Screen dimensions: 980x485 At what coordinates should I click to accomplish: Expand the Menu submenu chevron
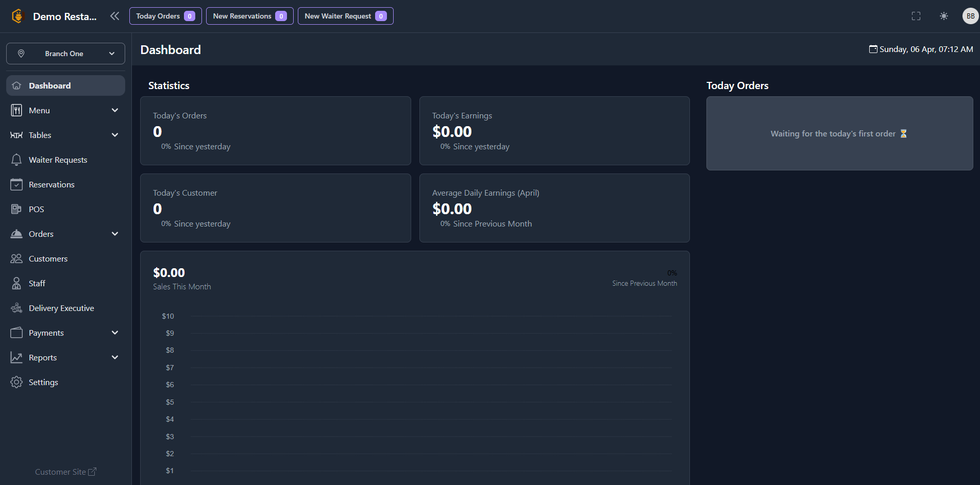coord(115,110)
